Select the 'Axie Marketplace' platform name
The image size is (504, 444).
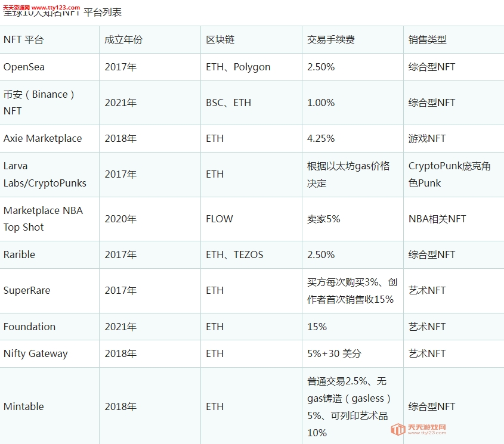[x=43, y=138]
